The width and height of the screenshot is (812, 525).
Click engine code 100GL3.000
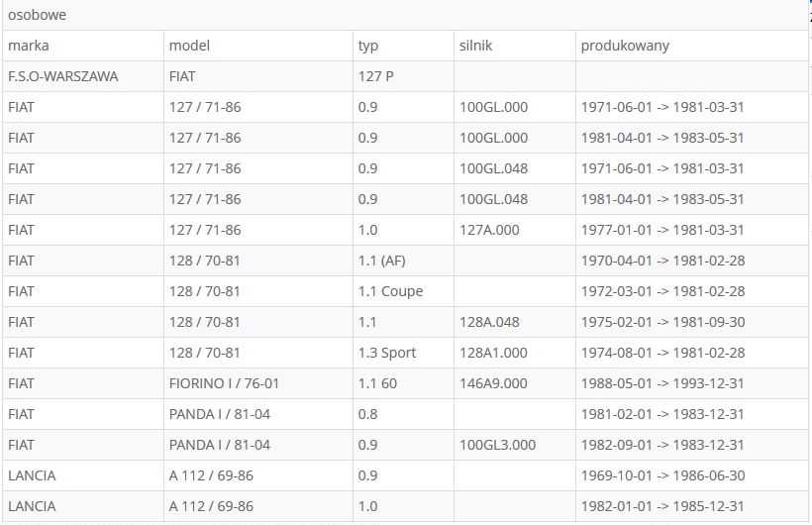tap(498, 445)
